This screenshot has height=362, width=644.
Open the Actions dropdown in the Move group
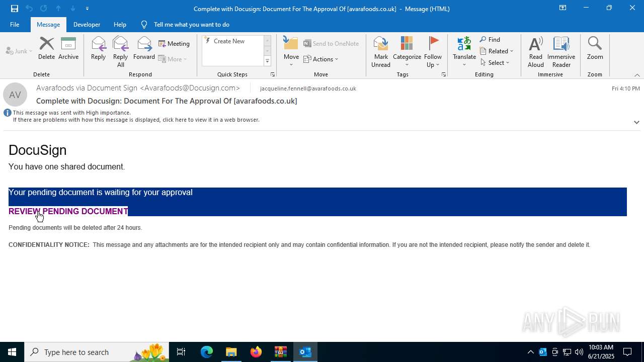tap(321, 59)
